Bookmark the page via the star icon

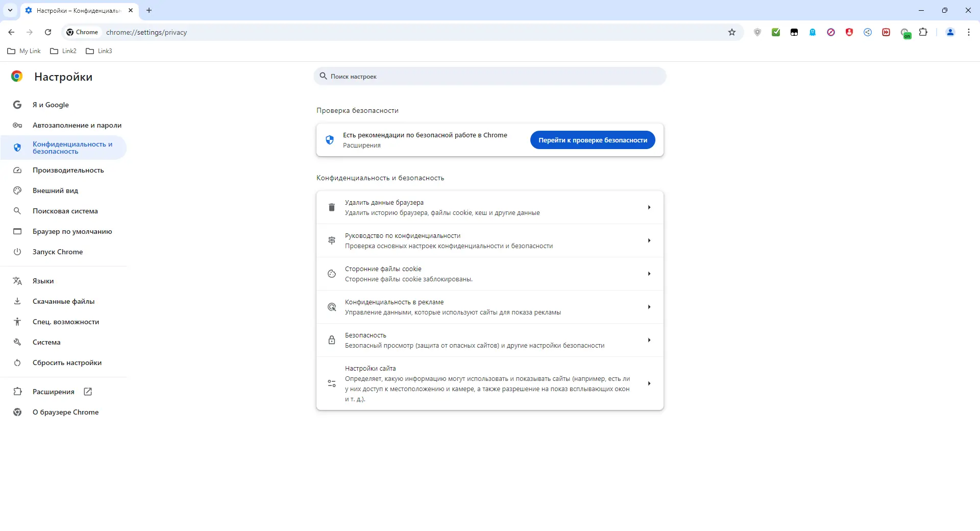(x=732, y=32)
